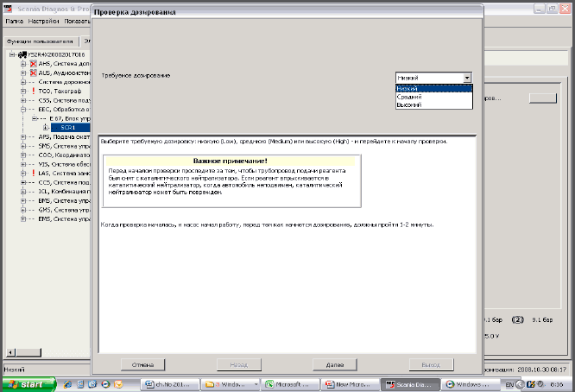
Task: Click the EN language indicator in the tray
Action: [509, 384]
